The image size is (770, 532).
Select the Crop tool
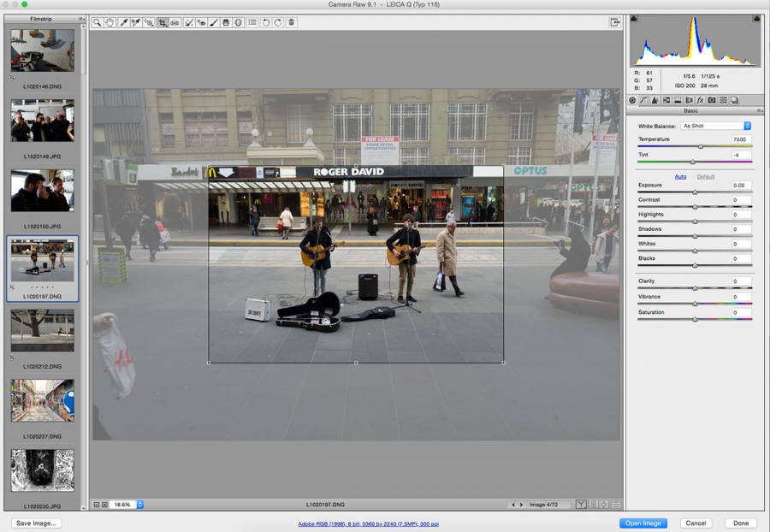[x=162, y=22]
